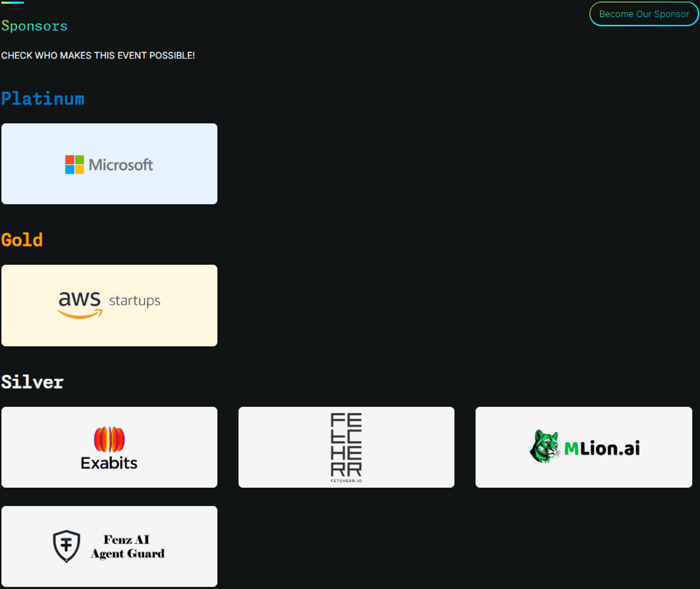The width and height of the screenshot is (700, 589).
Task: Select the MLion.ai wordmark
Action: 602,449
